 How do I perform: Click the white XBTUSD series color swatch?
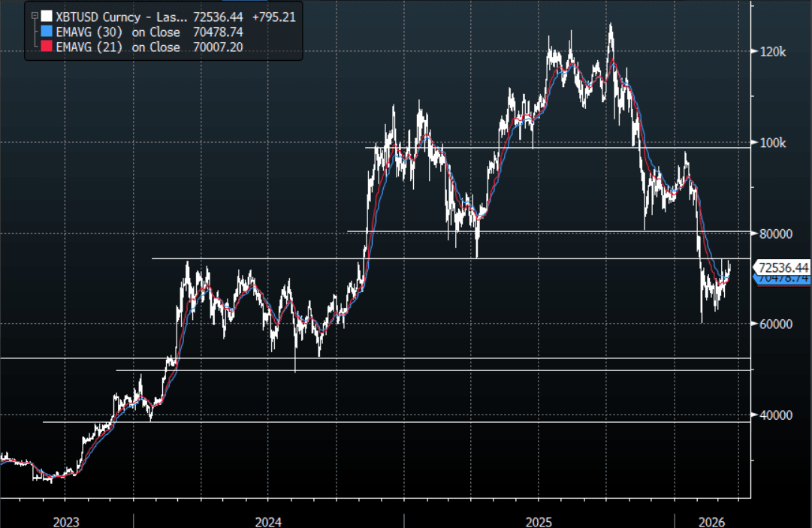[x=47, y=16]
